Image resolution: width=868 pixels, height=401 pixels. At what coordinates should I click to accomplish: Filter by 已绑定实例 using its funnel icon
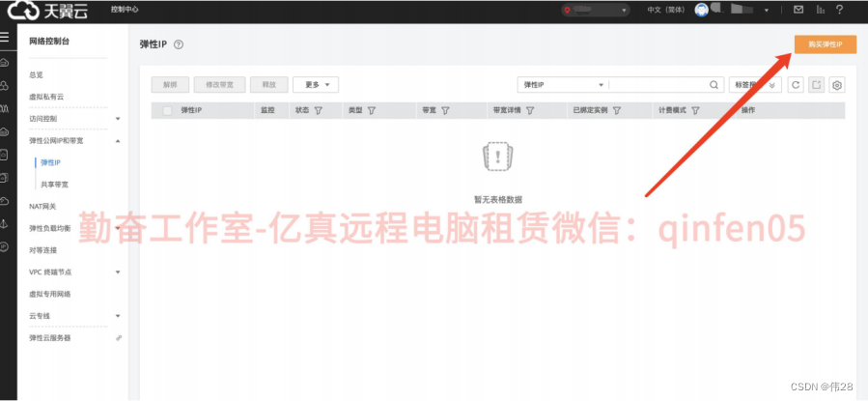click(617, 111)
